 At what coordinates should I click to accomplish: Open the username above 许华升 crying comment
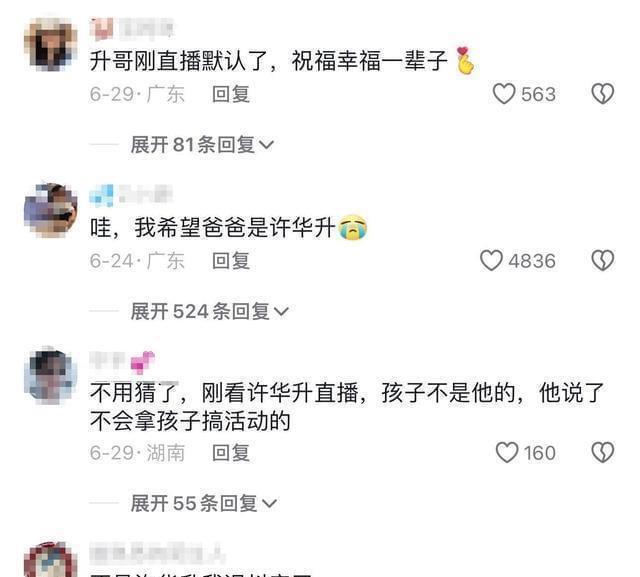pos(131,194)
